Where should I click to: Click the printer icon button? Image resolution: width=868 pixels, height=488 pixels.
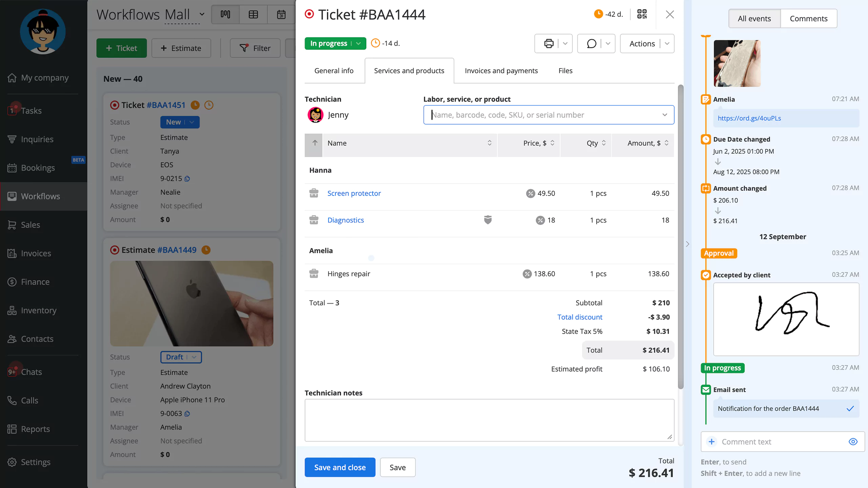[x=548, y=44]
